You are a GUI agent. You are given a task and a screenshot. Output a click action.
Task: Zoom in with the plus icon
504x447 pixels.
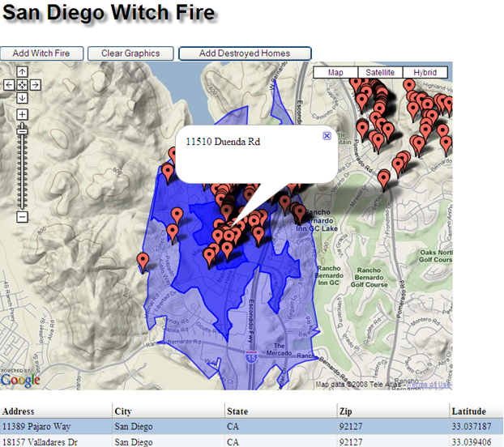click(x=22, y=114)
